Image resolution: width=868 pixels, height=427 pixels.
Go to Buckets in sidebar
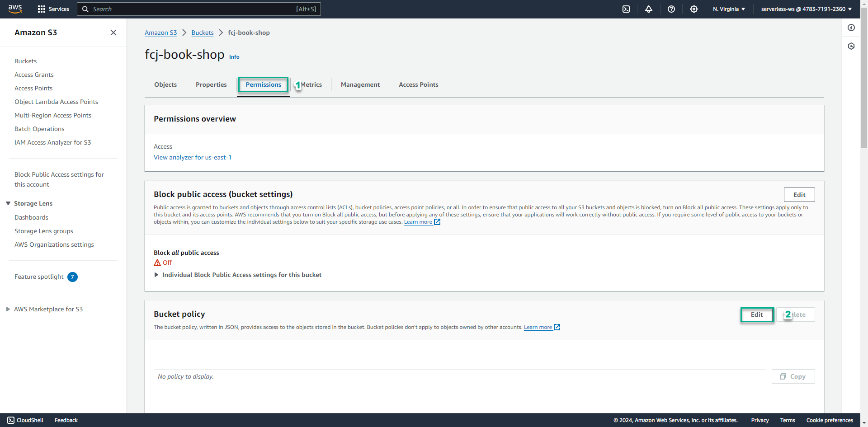click(25, 61)
